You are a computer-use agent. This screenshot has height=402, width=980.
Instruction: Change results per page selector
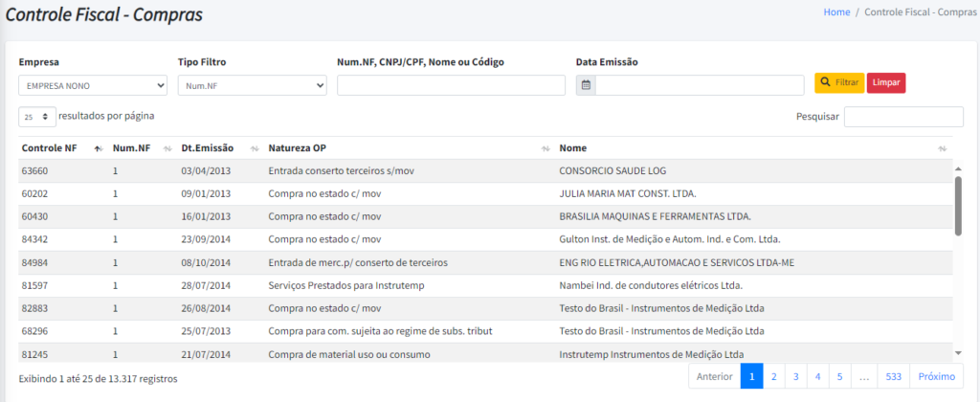click(37, 116)
